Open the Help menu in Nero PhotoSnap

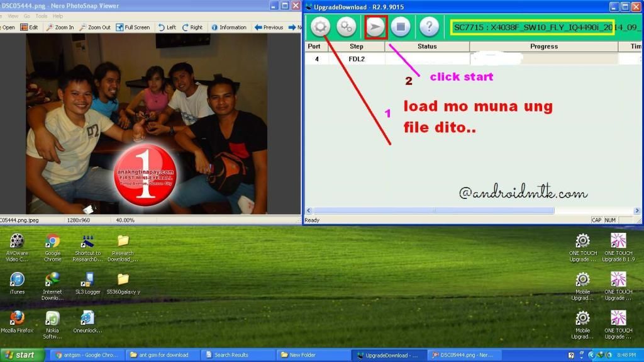coord(58,16)
